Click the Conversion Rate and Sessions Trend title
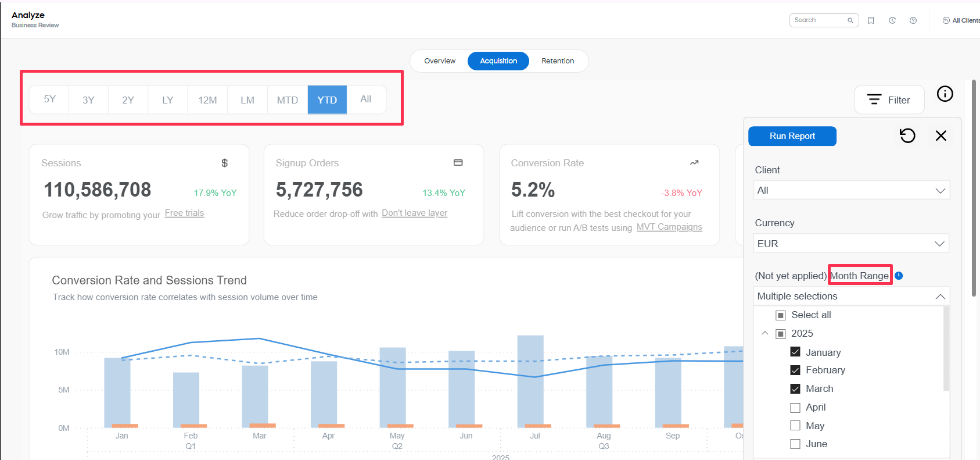The width and height of the screenshot is (980, 460). point(149,280)
